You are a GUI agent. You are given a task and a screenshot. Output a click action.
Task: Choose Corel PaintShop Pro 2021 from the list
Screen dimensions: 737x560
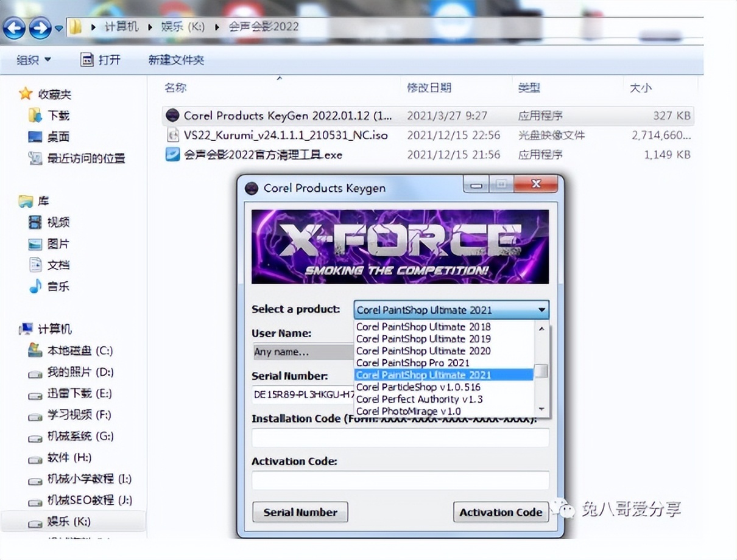tap(444, 363)
